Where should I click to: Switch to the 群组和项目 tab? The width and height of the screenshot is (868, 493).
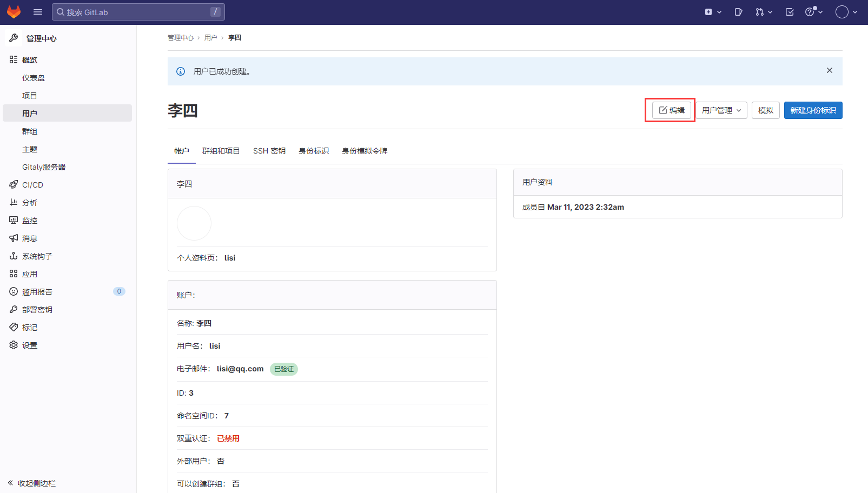[x=221, y=151]
